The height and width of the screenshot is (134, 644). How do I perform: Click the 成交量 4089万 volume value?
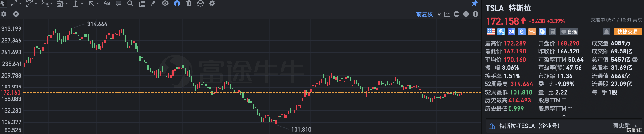[x=621, y=43]
